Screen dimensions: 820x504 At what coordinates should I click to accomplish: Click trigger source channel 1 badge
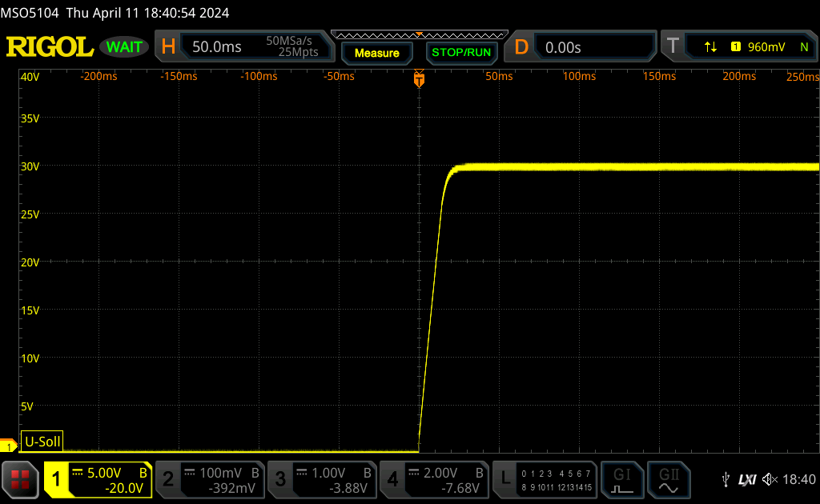(735, 47)
